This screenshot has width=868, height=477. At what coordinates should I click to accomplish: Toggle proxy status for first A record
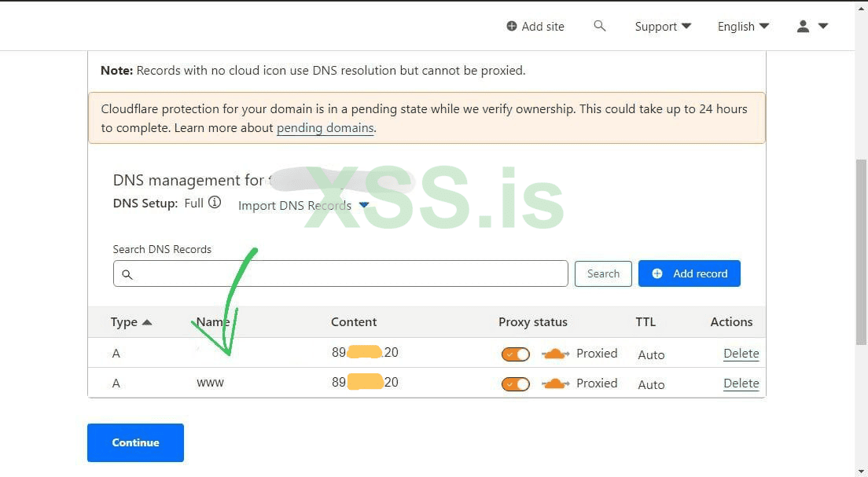point(516,354)
